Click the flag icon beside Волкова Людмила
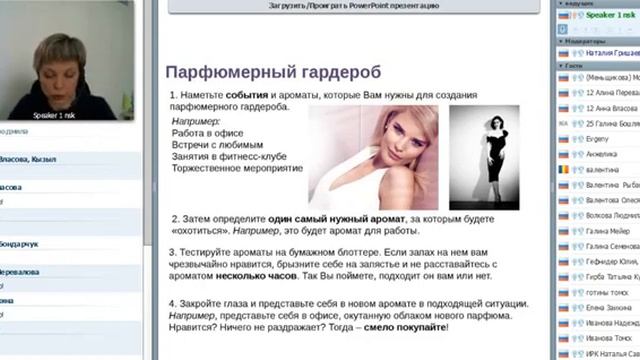This screenshot has width=640, height=360. [564, 216]
